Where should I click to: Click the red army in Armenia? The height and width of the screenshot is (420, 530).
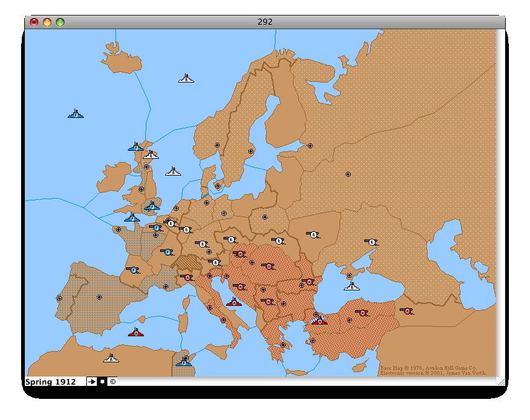[x=407, y=311]
